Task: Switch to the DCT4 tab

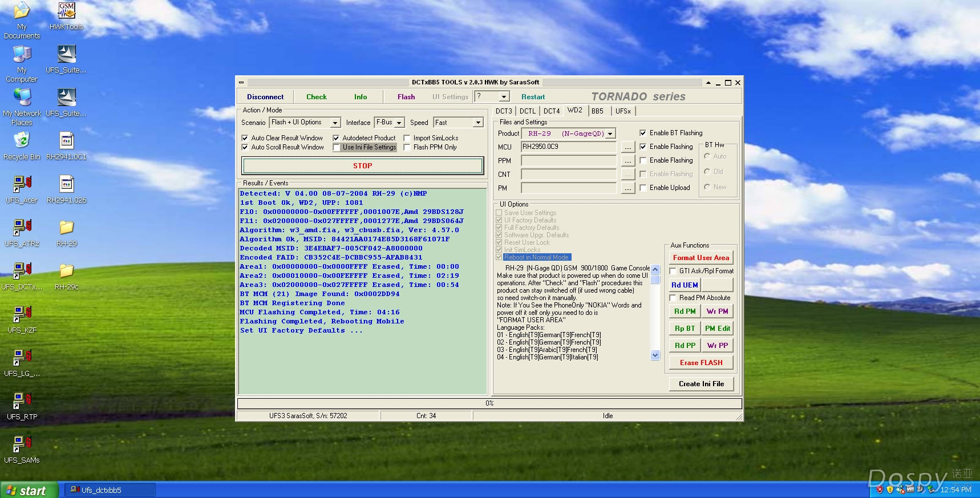Action: 552,111
